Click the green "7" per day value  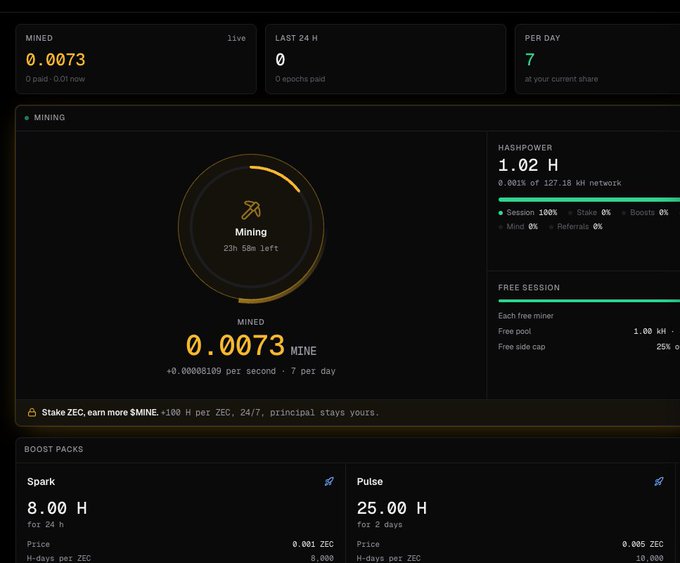(x=530, y=59)
